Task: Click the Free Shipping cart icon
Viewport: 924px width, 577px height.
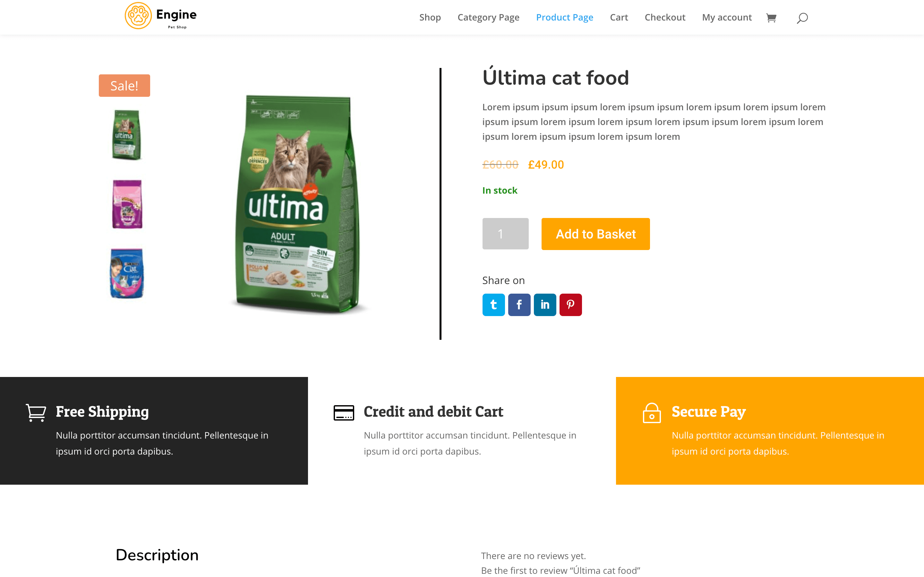Action: tap(36, 413)
